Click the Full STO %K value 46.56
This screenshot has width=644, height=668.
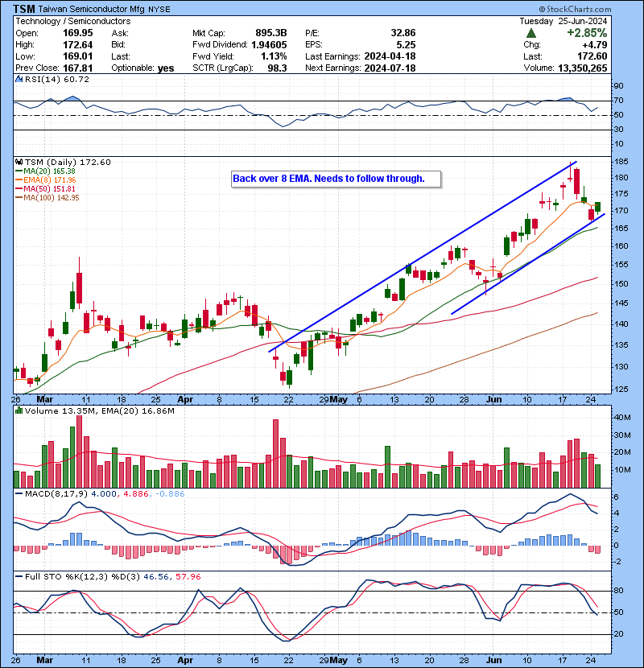156,577
